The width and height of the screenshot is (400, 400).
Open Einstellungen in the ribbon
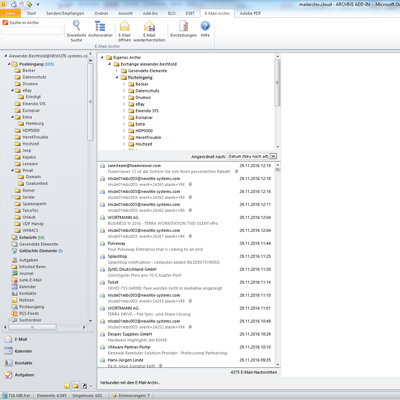point(183,29)
